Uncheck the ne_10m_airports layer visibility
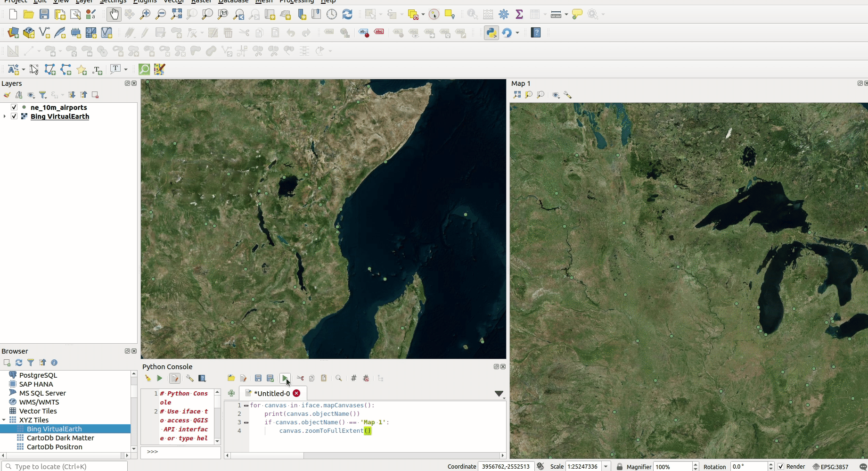Screen dimensions: 868x471 point(14,107)
